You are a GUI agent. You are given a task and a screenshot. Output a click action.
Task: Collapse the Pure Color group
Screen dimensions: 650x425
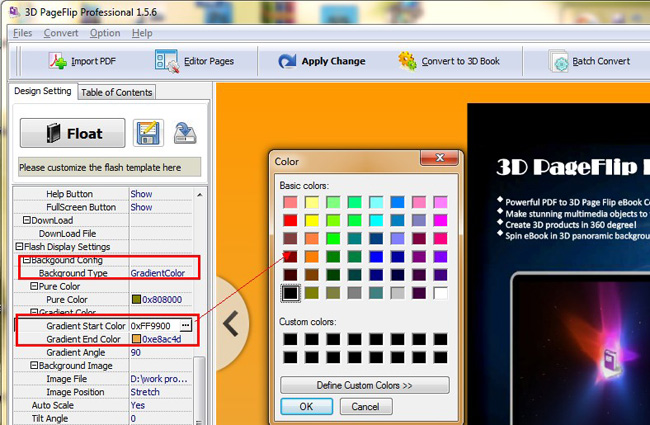[x=34, y=286]
